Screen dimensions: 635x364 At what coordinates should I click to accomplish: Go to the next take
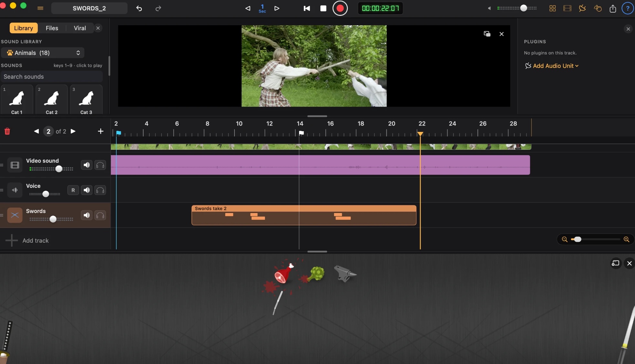click(73, 131)
